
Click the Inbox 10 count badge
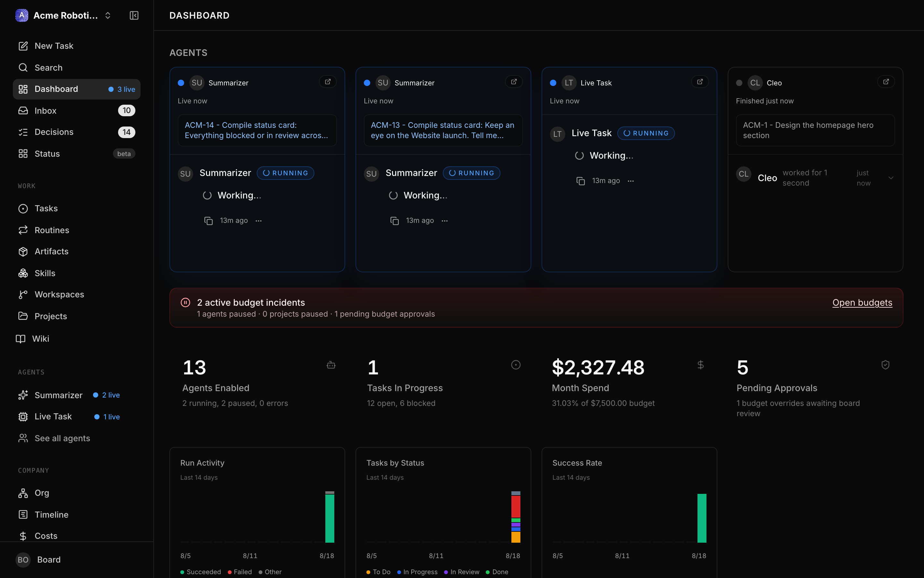point(126,110)
